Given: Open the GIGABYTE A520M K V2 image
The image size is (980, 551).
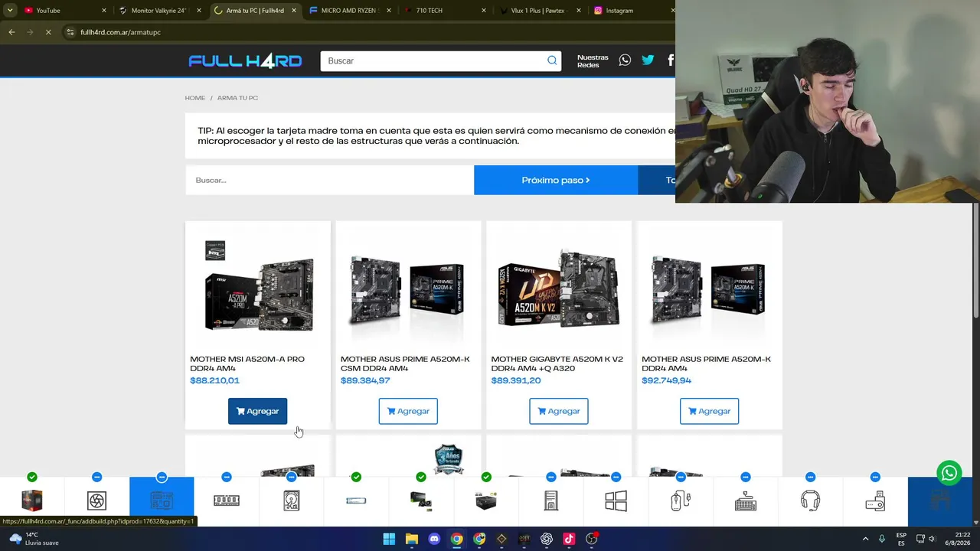Looking at the screenshot, I should 558,289.
